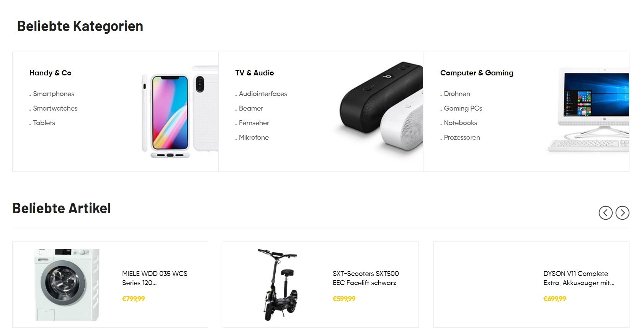Open the Smartphones category link
The width and height of the screenshot is (644, 328).
54,94
